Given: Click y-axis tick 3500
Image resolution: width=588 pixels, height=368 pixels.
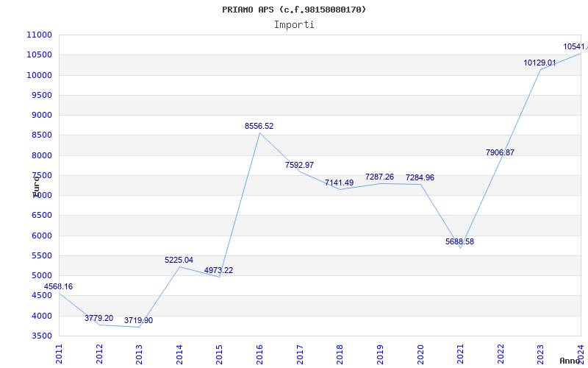Looking at the screenshot, I should coord(41,336).
